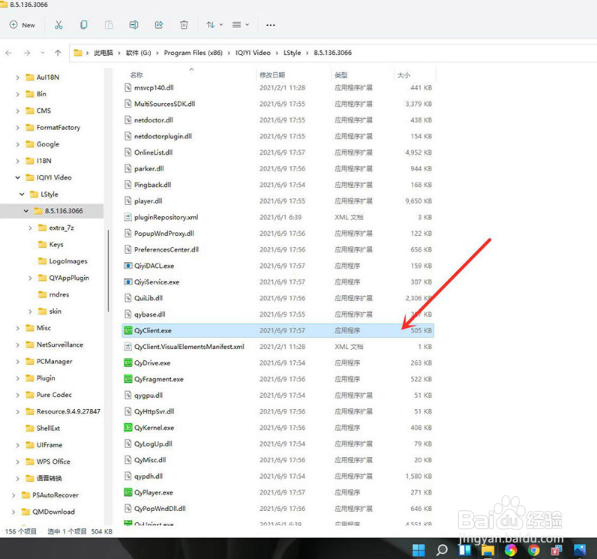This screenshot has width=597, height=559.
Task: Collapse the IQIYI Video tree folder
Action: click(18, 177)
